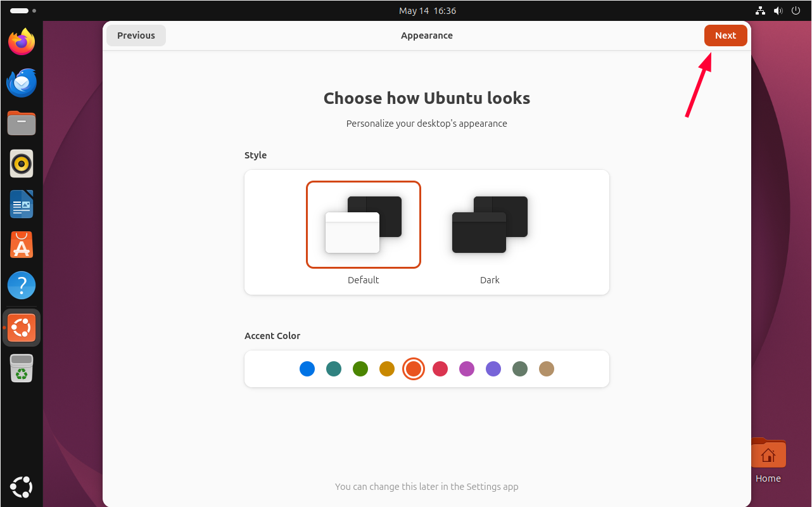Launch Thunderbird Mail from the dock
This screenshot has width=812, height=507.
coord(22,83)
